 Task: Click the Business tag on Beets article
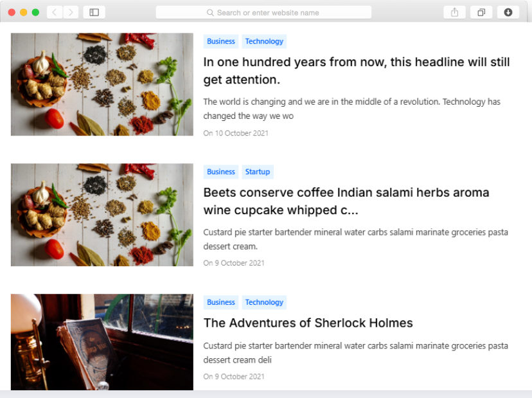coord(221,172)
